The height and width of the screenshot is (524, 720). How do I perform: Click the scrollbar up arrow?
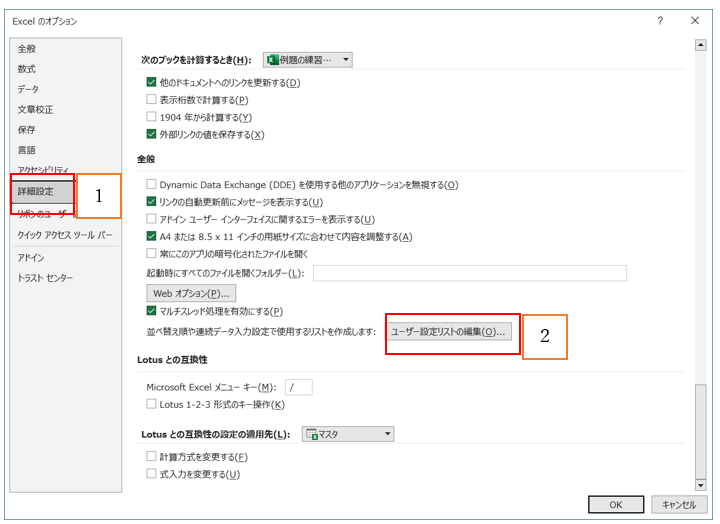700,45
